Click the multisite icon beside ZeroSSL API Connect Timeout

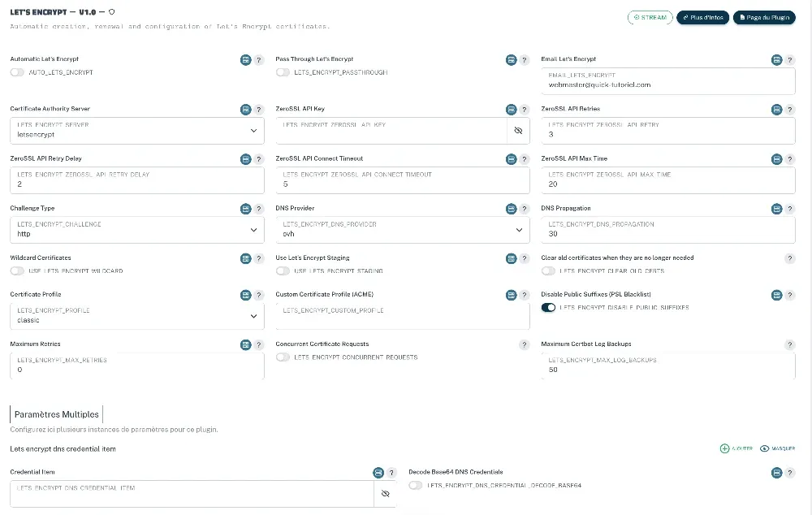tap(511, 159)
